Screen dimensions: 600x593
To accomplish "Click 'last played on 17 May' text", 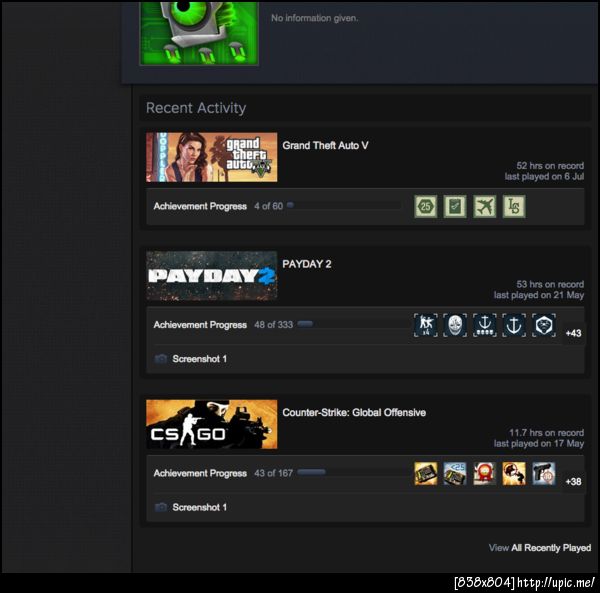I will pyautogui.click(x=539, y=444).
